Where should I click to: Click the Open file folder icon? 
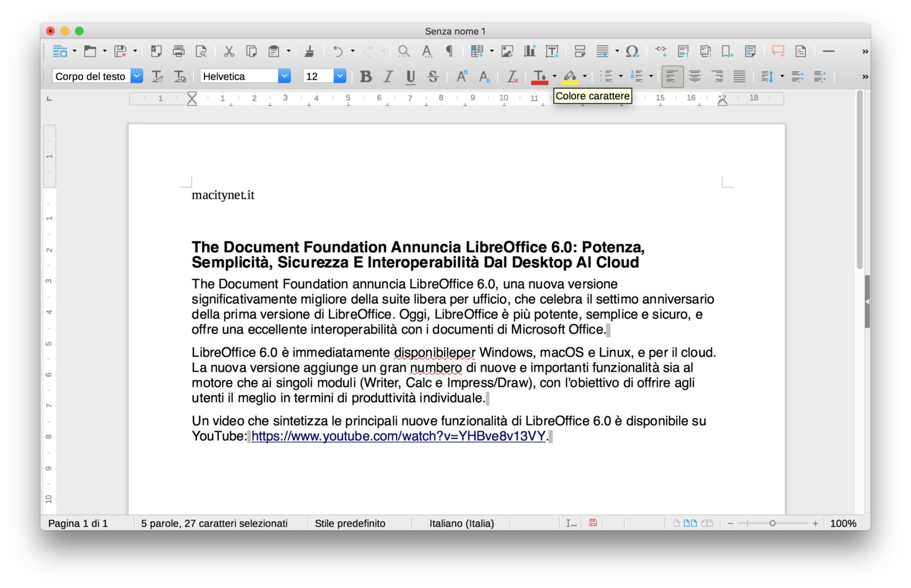90,52
